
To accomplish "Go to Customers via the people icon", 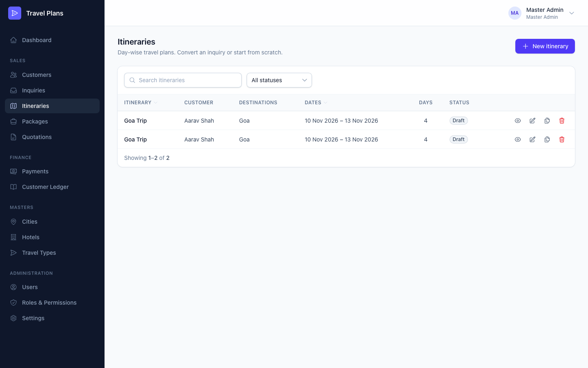I will coord(13,75).
